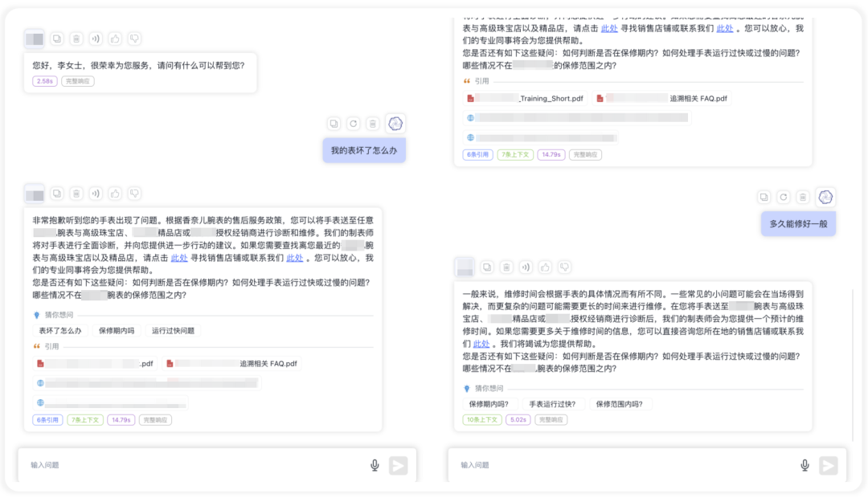Image resolution: width=868 pixels, height=498 pixels.
Task: Copy the user message 我的表坏了怎么办
Action: point(334,124)
